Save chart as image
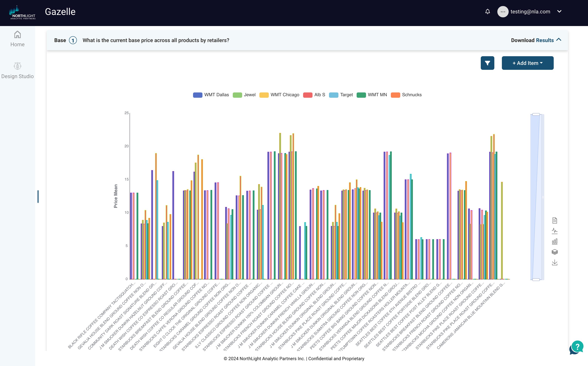Screen dimensions: 588x366 [x=555, y=263]
